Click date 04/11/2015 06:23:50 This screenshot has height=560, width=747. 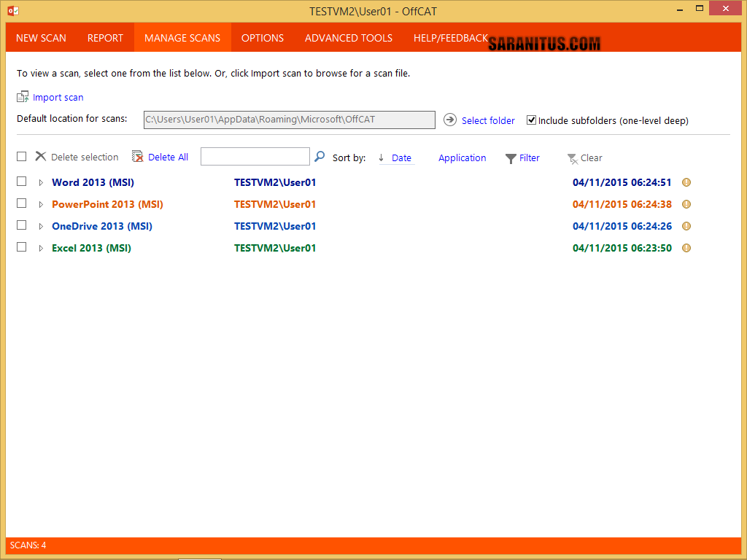tap(622, 248)
